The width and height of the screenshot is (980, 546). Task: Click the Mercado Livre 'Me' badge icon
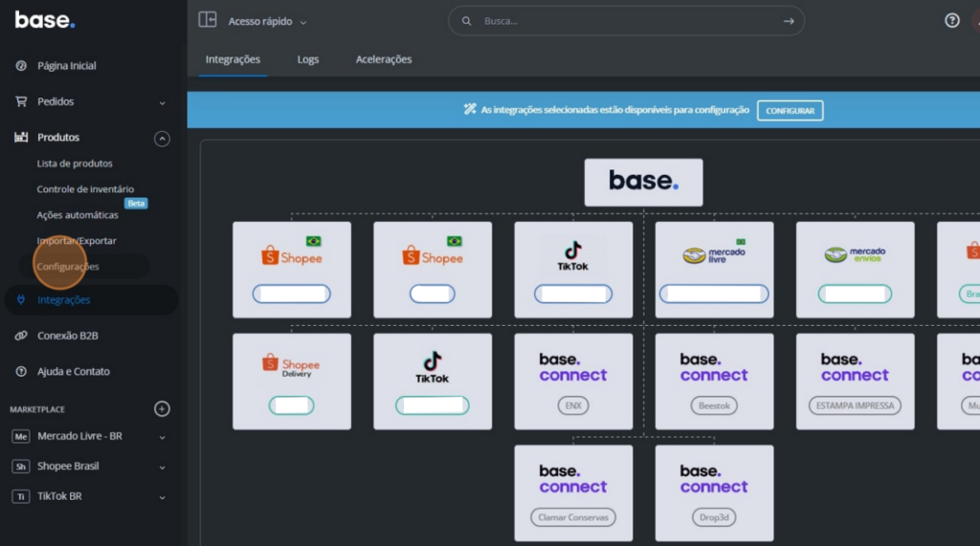click(x=21, y=437)
